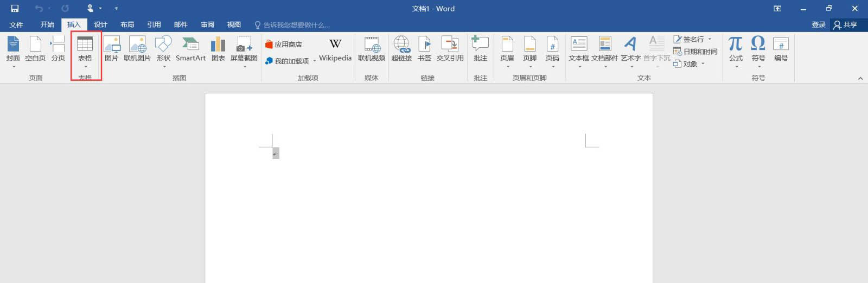Viewport: 868px width, 283px height.
Task: Open the 屏幕截图 screenshot dropdown
Action: [x=244, y=66]
